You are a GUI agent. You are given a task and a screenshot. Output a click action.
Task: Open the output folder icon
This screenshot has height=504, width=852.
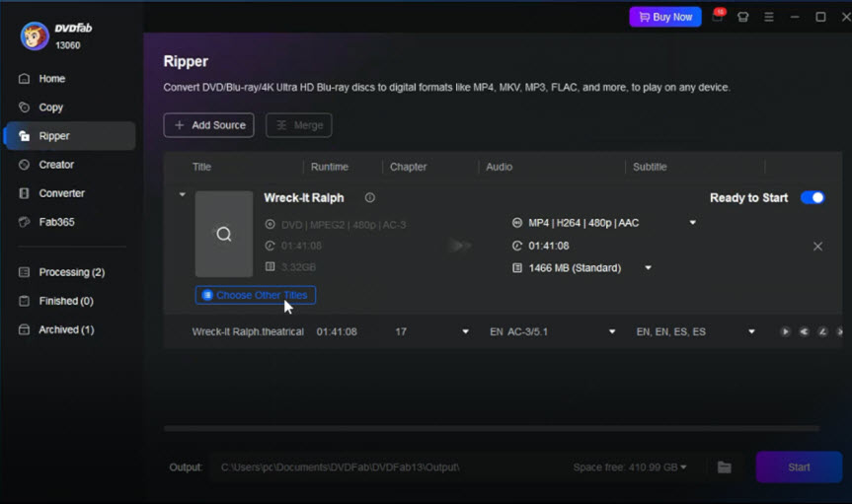(725, 468)
